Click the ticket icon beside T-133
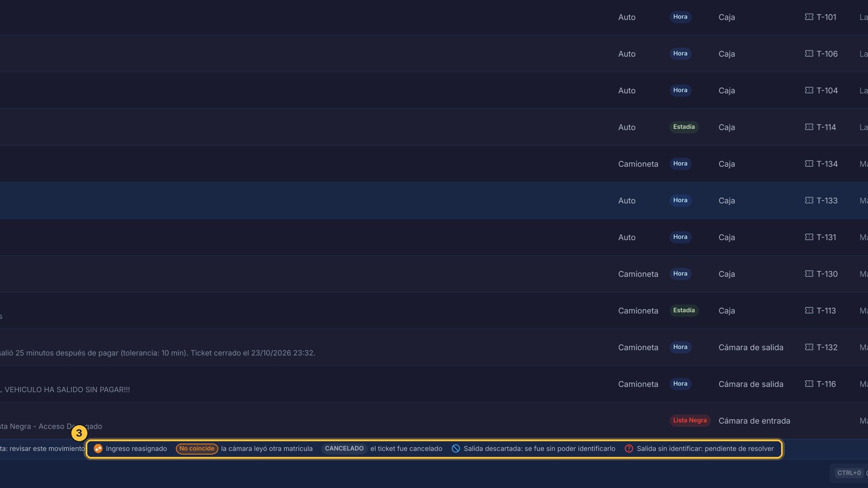 pyautogui.click(x=809, y=201)
